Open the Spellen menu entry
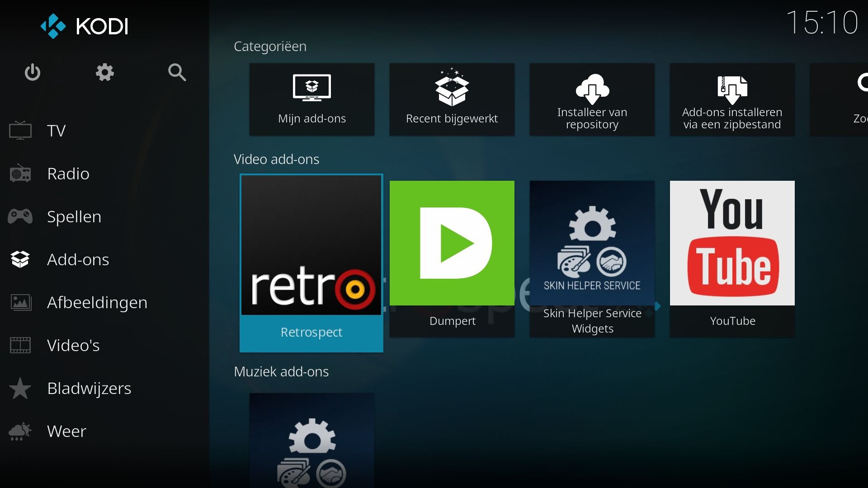This screenshot has width=868, height=488. tap(74, 217)
